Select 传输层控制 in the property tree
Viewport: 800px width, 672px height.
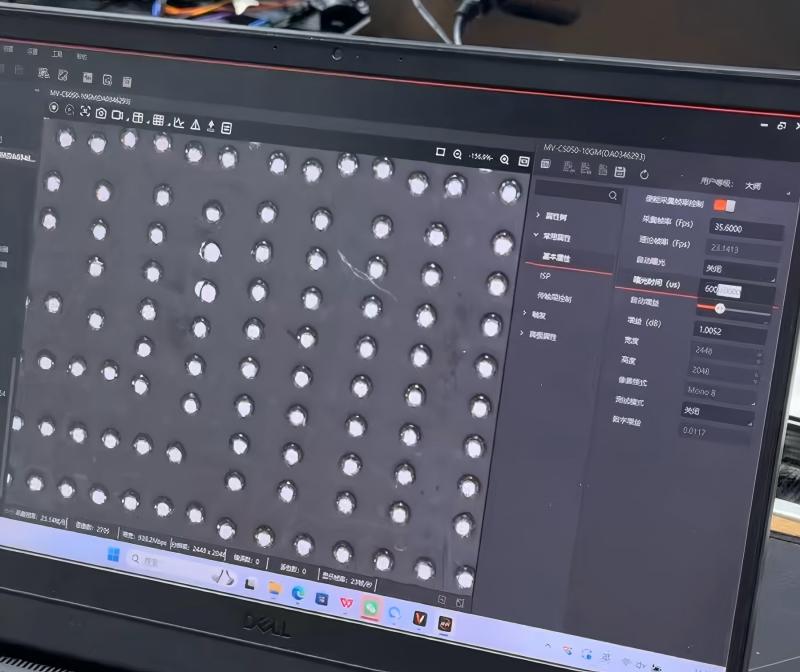click(x=555, y=297)
